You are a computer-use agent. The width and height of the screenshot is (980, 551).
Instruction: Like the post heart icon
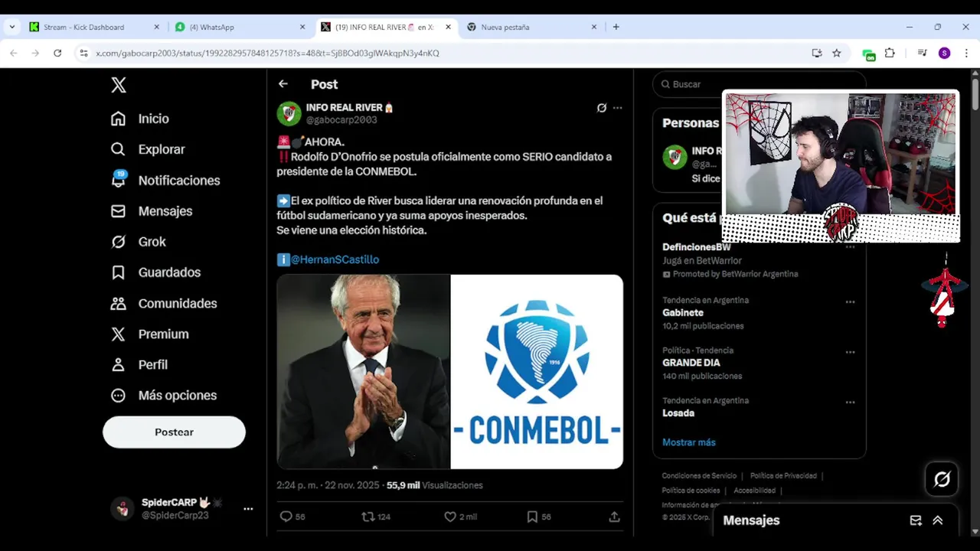click(x=450, y=517)
